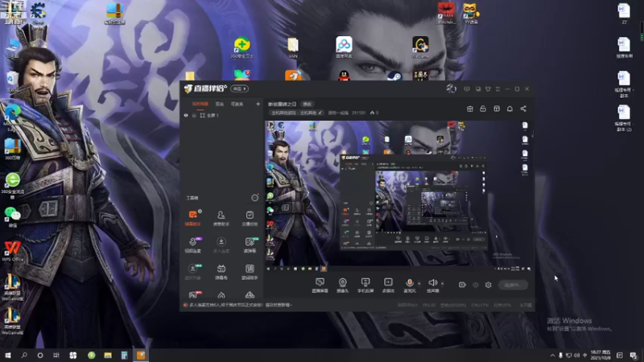This screenshot has width=644, height=362.
Task: Open the notification bell above preview
Action: pyautogui.click(x=510, y=109)
